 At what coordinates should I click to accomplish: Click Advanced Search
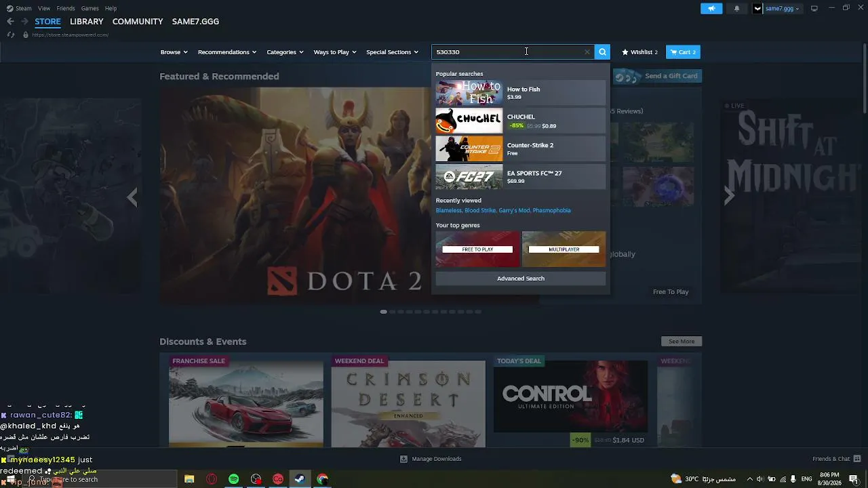point(521,279)
